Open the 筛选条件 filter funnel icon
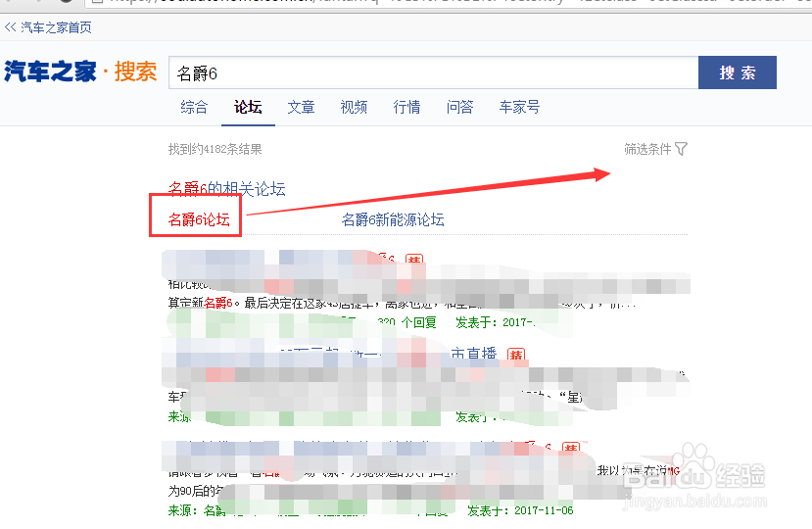This screenshot has width=812, height=529. pos(682,149)
